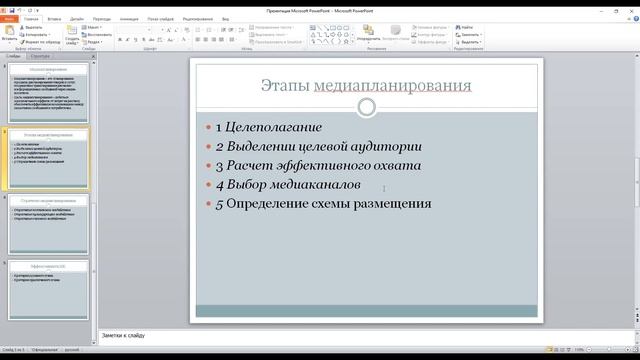Viewport: 640px width, 360px height.
Task: Open the Copy (Копировать) dropdown arrow
Action: 49,35
